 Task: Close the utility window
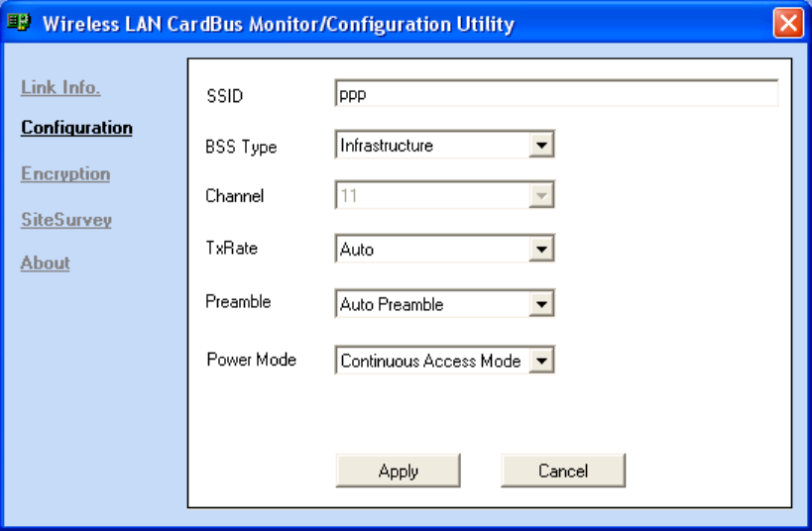tap(788, 23)
